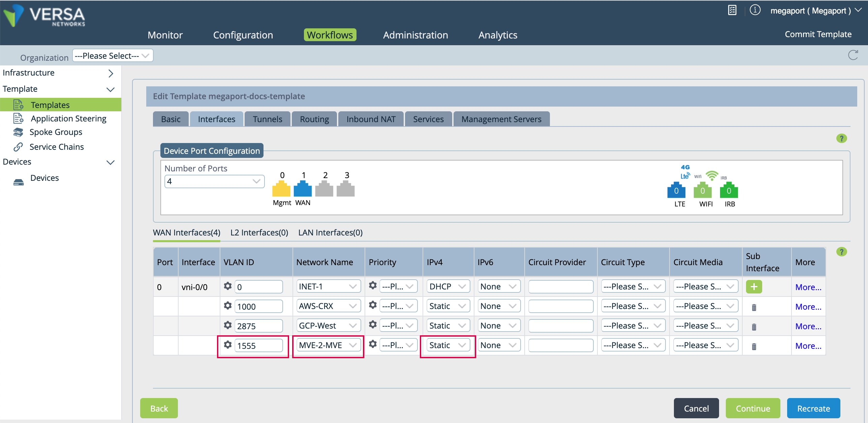
Task: Click the VLAN ID field containing 2875
Action: tap(258, 326)
